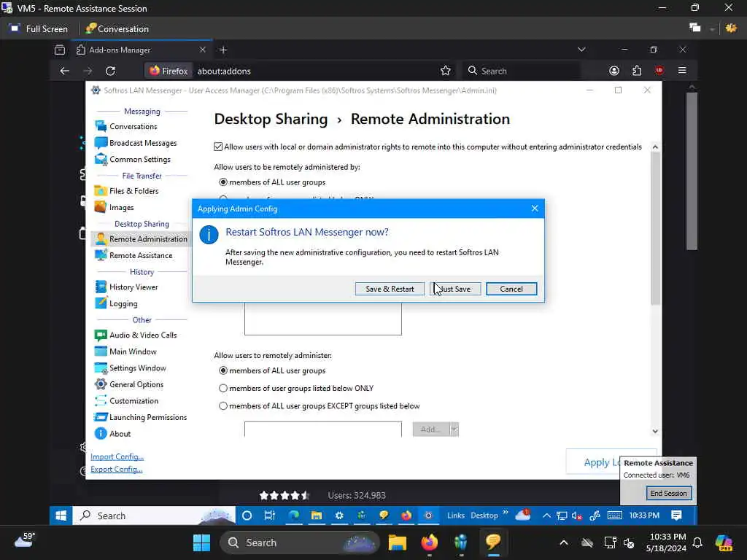Open General Options page

pyautogui.click(x=129, y=385)
